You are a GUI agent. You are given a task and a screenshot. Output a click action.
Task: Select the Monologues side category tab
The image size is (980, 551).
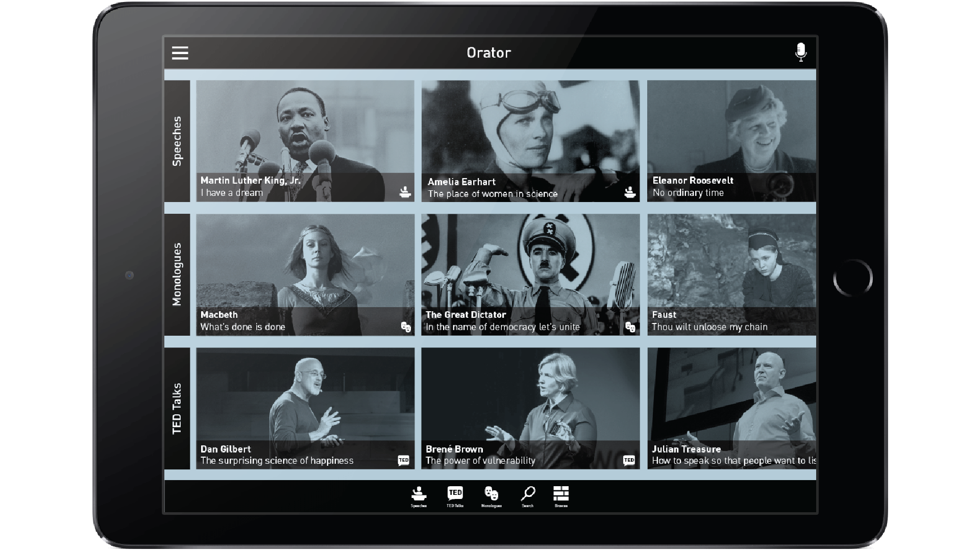(177, 274)
